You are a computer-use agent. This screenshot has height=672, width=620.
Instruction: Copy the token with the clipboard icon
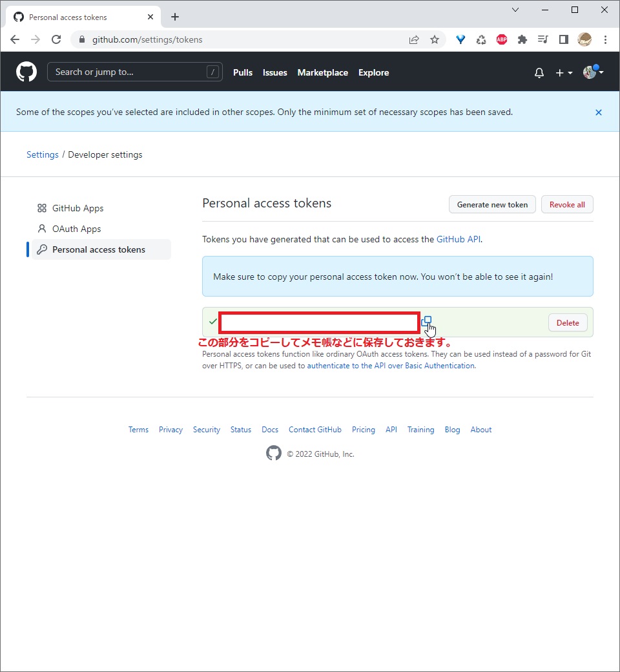[426, 321]
